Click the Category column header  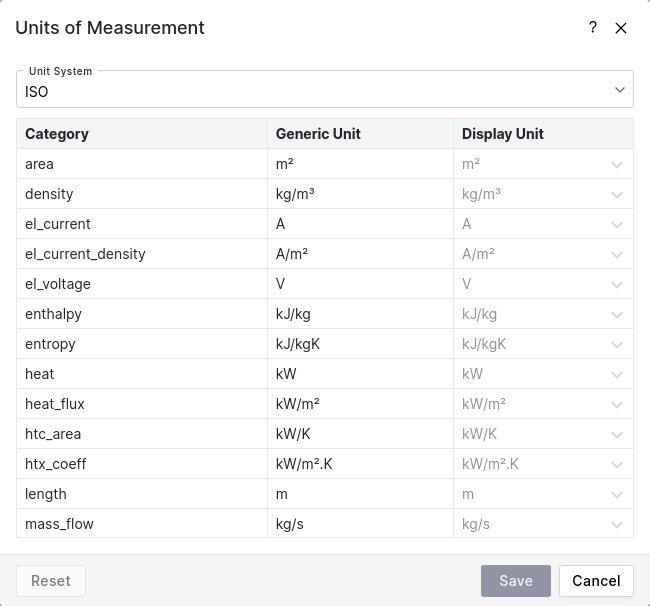(x=57, y=134)
